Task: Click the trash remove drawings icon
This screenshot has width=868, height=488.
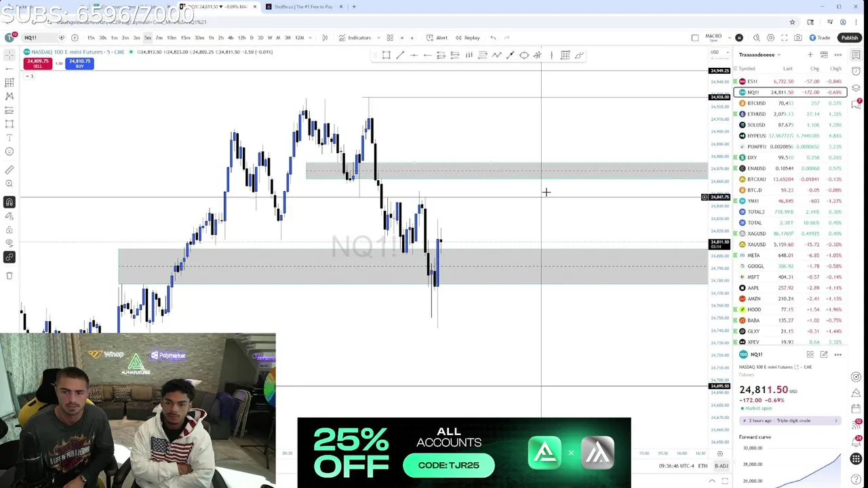Action: 9,275
